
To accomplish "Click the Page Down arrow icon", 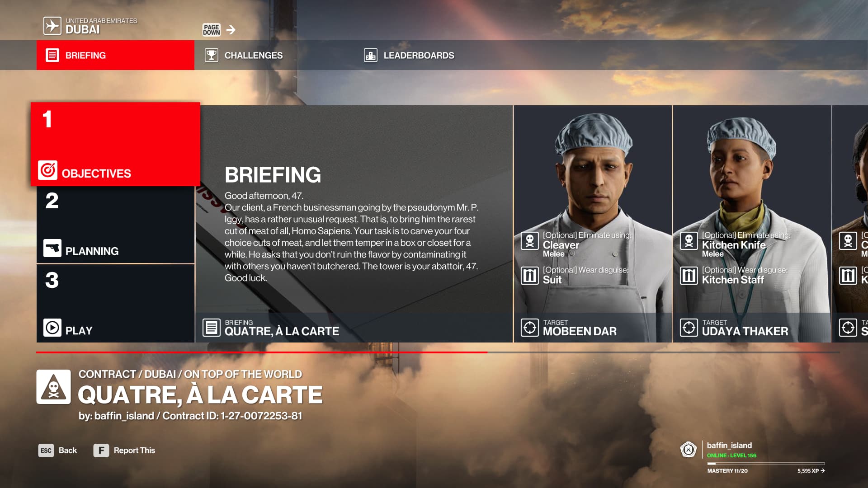I will point(231,30).
